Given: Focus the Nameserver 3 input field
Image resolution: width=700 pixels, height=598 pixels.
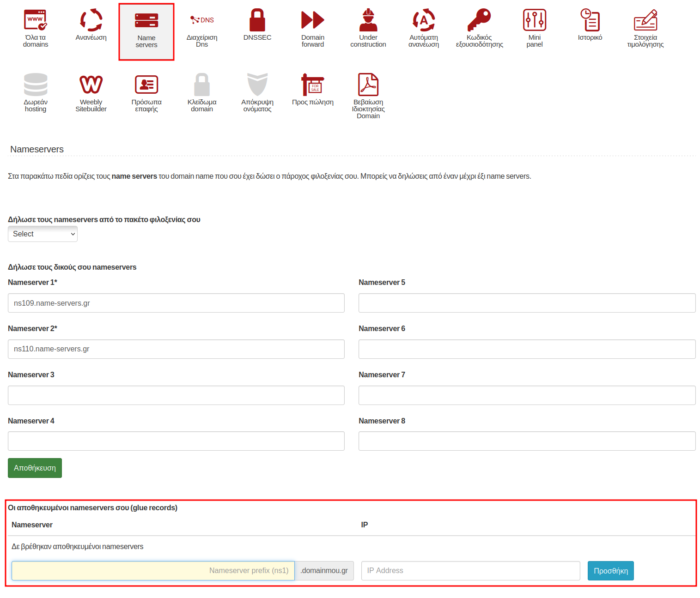Looking at the screenshot, I should coord(176,395).
